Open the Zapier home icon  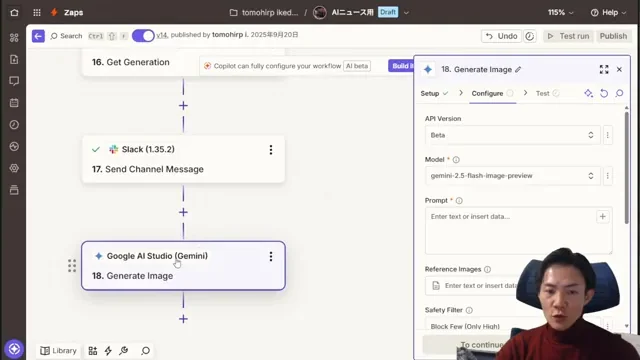pos(14,13)
